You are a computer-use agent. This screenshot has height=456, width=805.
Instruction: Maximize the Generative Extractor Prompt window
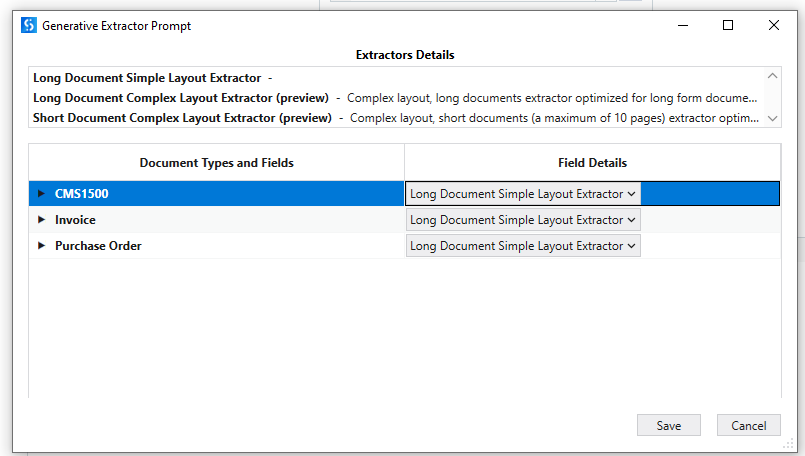tap(727, 25)
